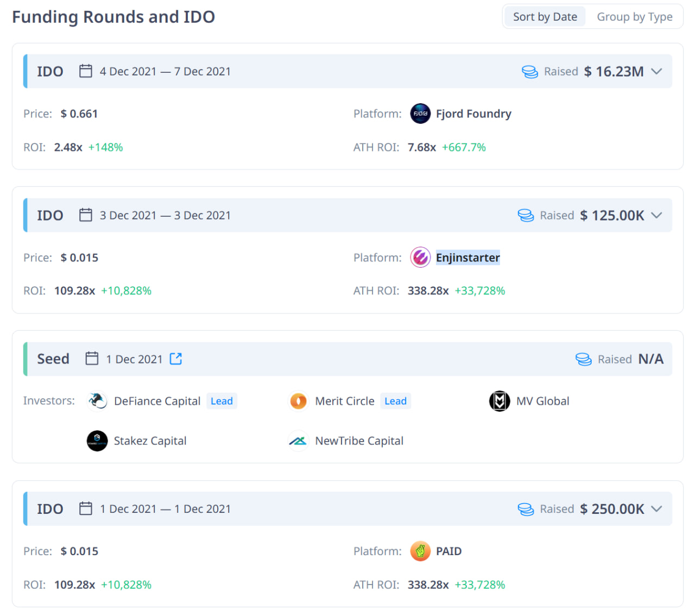The width and height of the screenshot is (695, 616).
Task: Click the Lead badge beside Merit Circle
Action: point(395,401)
